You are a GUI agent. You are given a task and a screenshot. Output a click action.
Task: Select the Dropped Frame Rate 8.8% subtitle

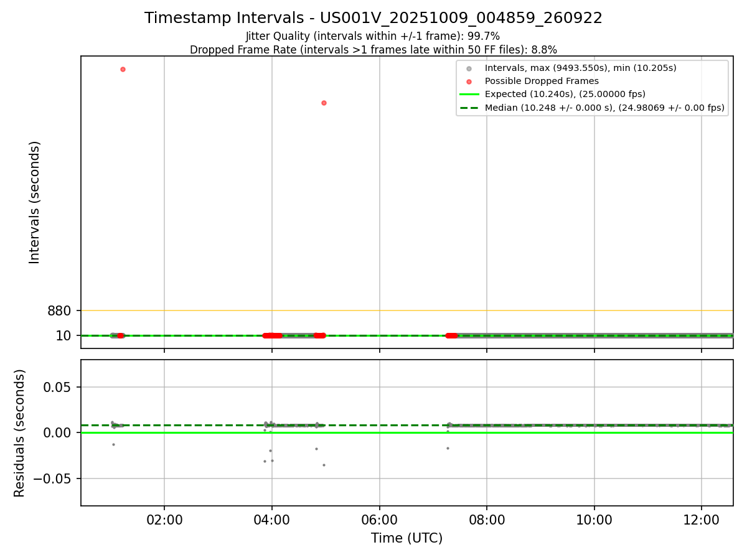click(374, 50)
